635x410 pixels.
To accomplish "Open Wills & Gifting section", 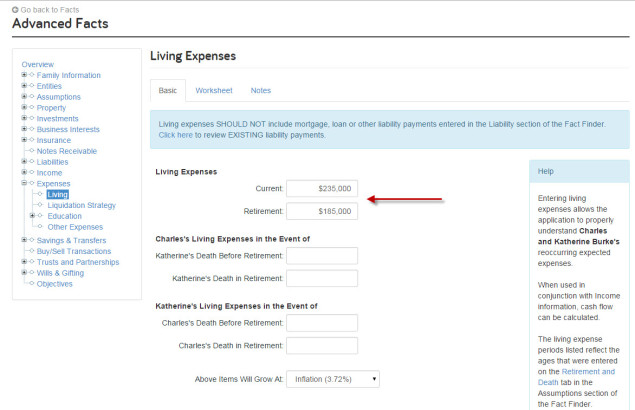I will (x=60, y=273).
